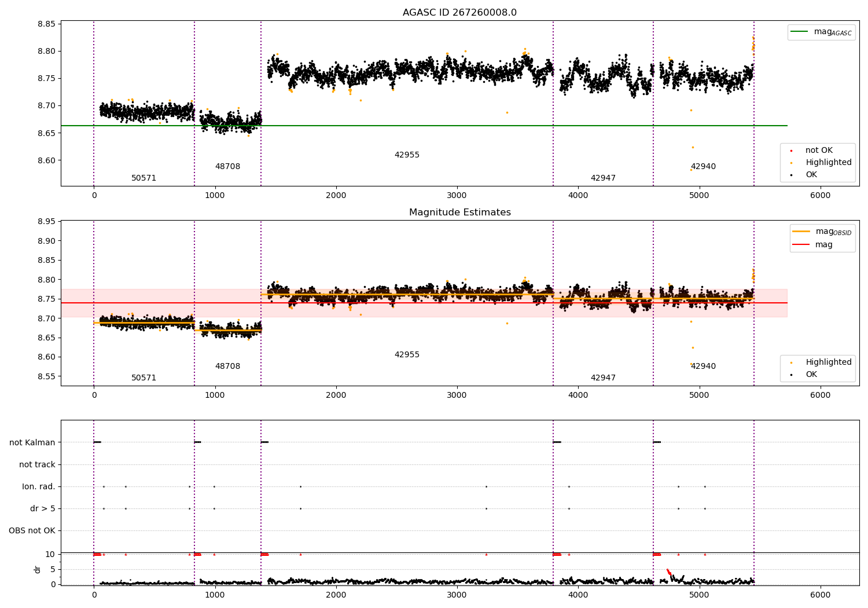Click the "not Kalman" axis label
This screenshot has width=868, height=608.
click(x=32, y=443)
